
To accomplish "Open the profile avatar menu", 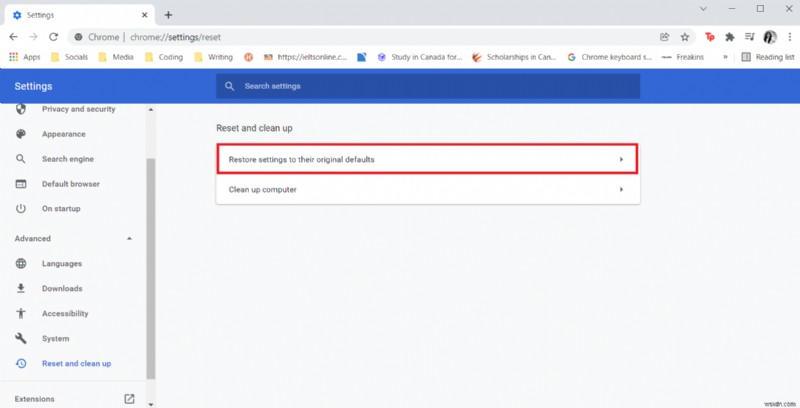I will click(x=770, y=37).
